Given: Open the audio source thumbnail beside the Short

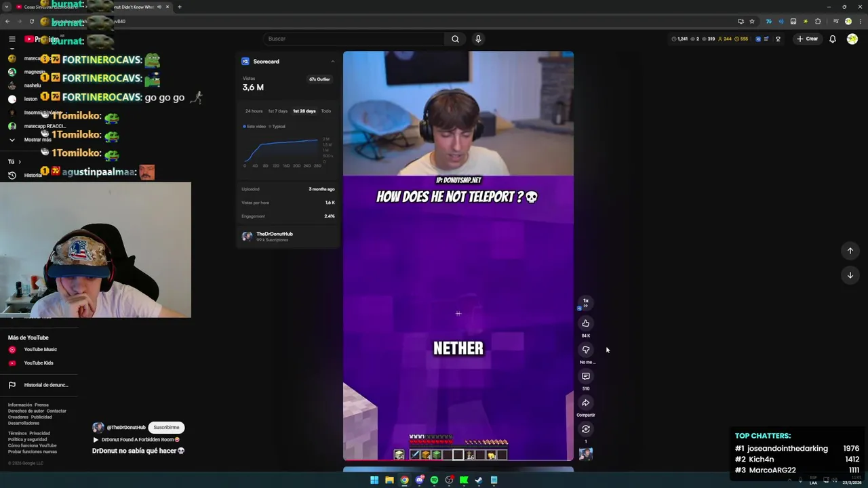Looking at the screenshot, I should (x=586, y=454).
